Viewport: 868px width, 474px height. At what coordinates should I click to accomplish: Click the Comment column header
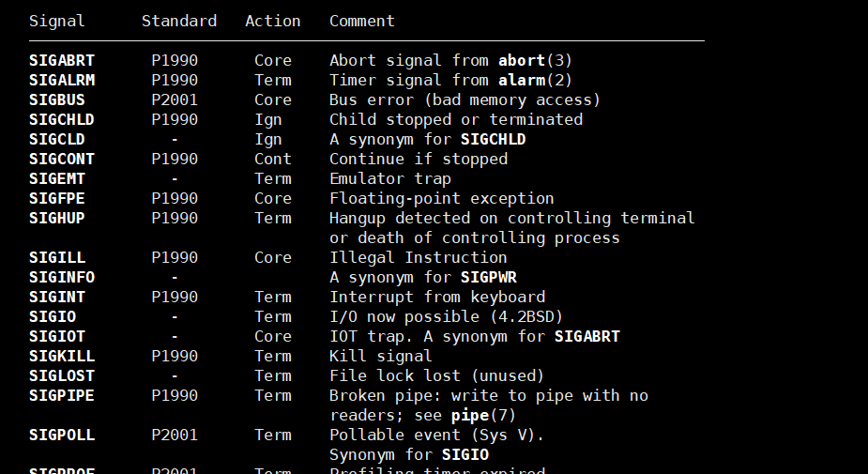click(362, 21)
